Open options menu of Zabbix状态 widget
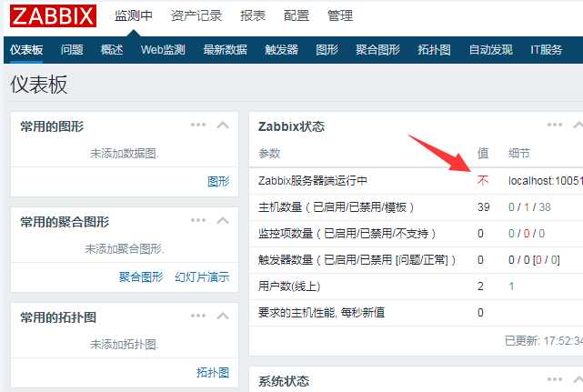The image size is (583, 392). (555, 125)
